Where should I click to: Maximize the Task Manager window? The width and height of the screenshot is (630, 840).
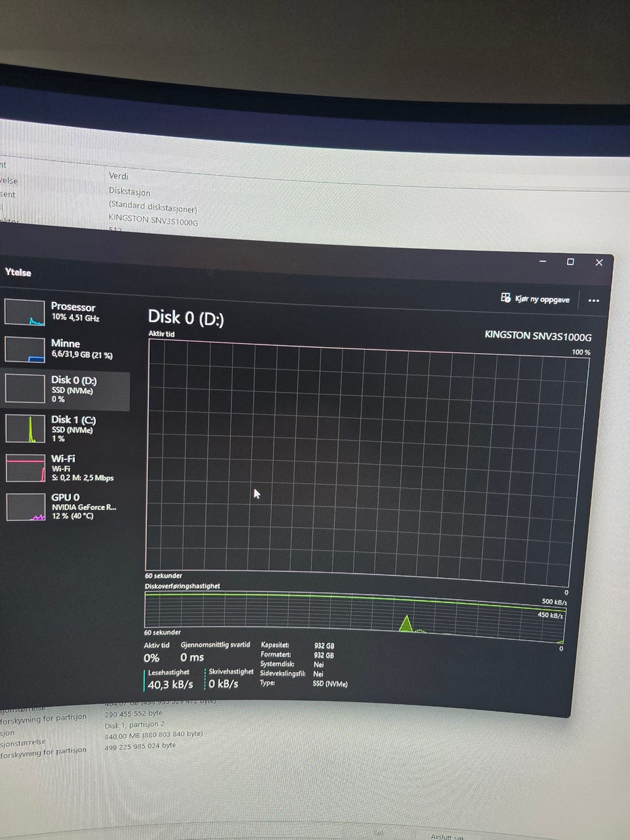(x=570, y=262)
